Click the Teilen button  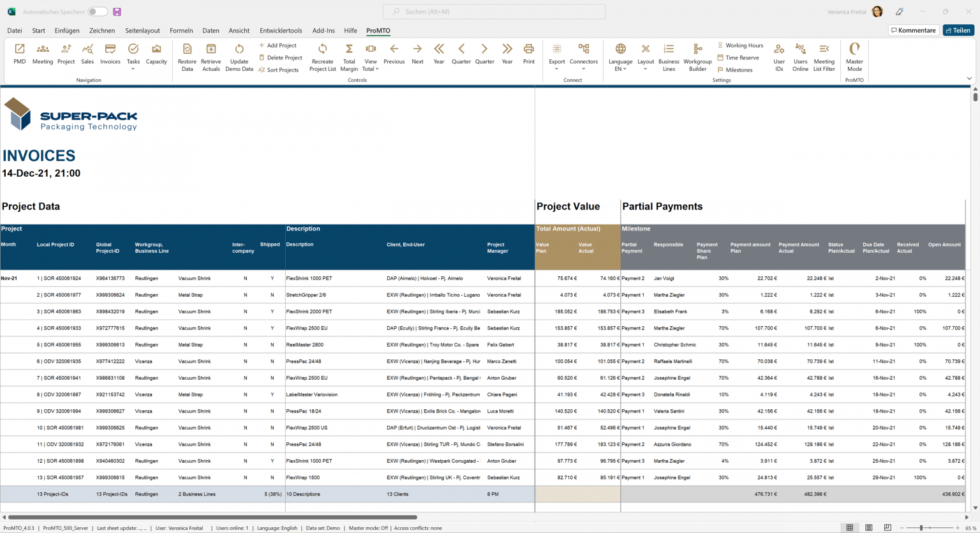click(x=958, y=30)
